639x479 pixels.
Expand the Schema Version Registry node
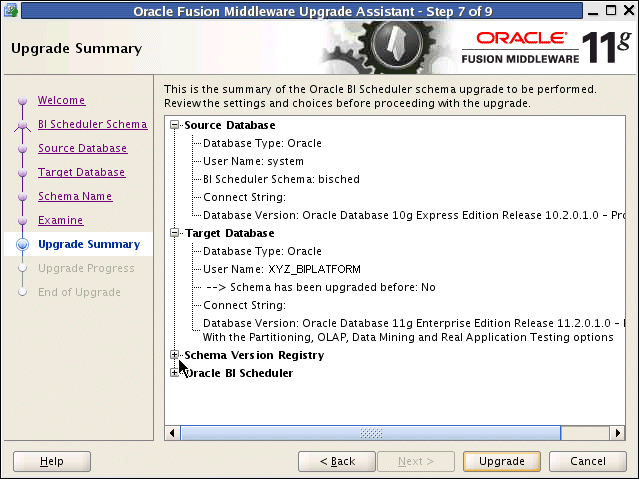174,355
